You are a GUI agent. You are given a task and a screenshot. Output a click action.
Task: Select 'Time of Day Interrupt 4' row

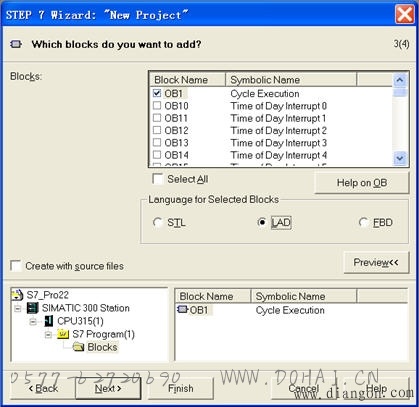coord(278,155)
